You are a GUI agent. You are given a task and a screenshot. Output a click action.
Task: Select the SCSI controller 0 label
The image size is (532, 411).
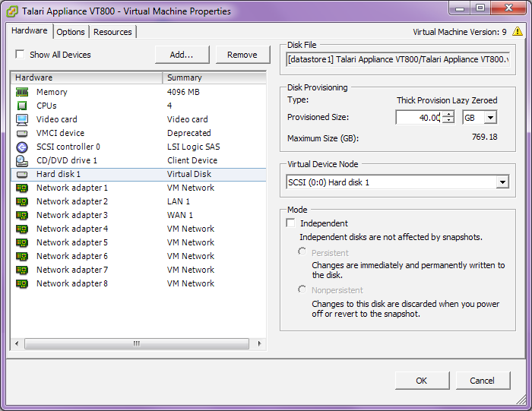pos(68,147)
